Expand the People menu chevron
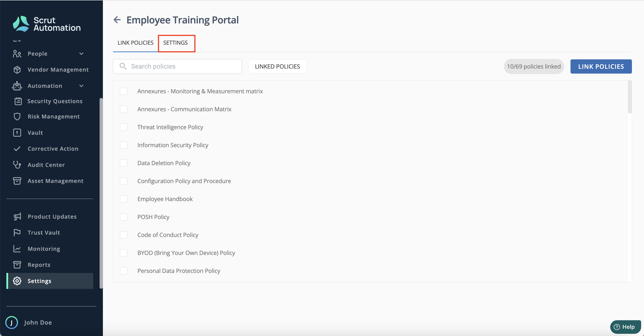The width and height of the screenshot is (644, 336). 81,54
